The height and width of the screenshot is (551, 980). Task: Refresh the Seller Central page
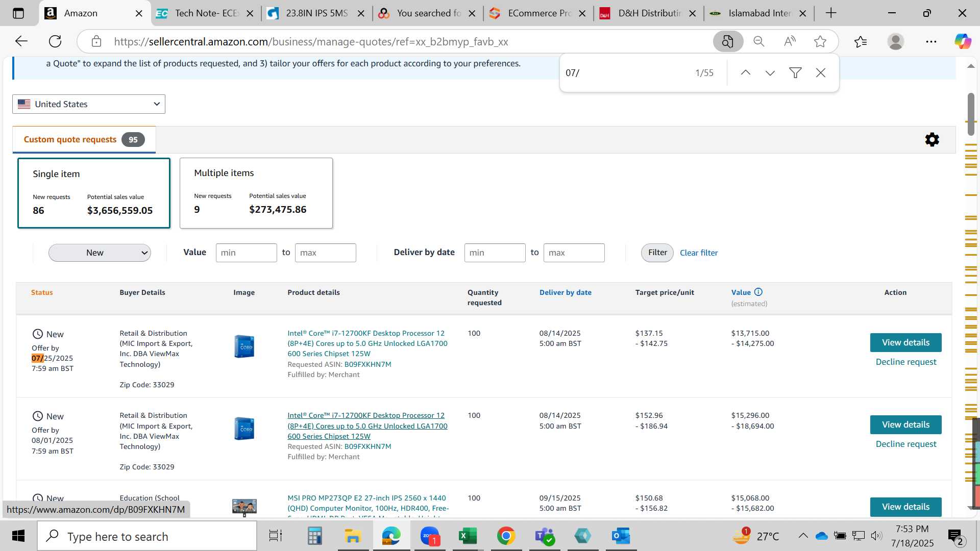click(x=55, y=41)
